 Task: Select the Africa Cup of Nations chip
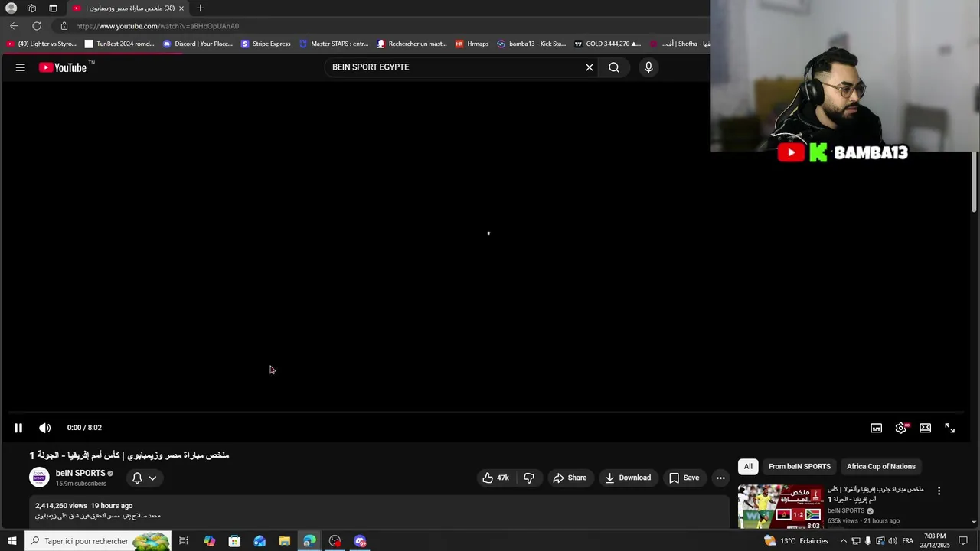(881, 466)
